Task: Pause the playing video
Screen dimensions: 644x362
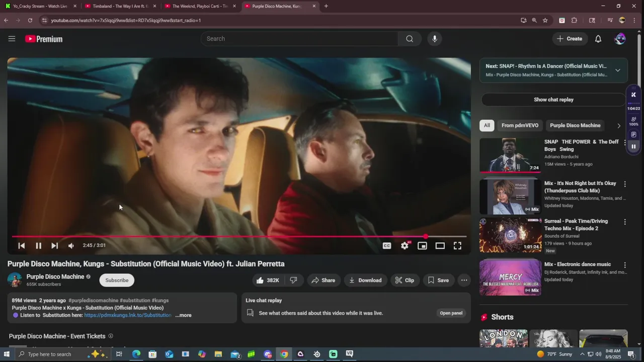Action: (x=38, y=245)
